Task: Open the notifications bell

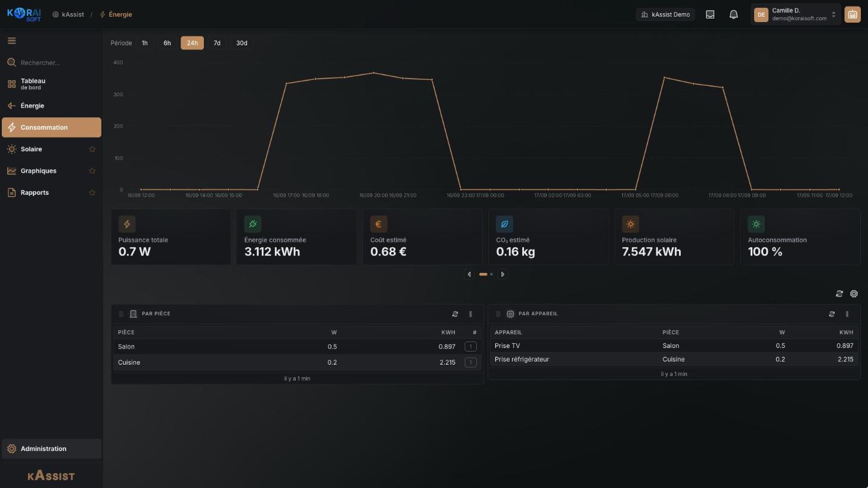Action: tap(734, 15)
